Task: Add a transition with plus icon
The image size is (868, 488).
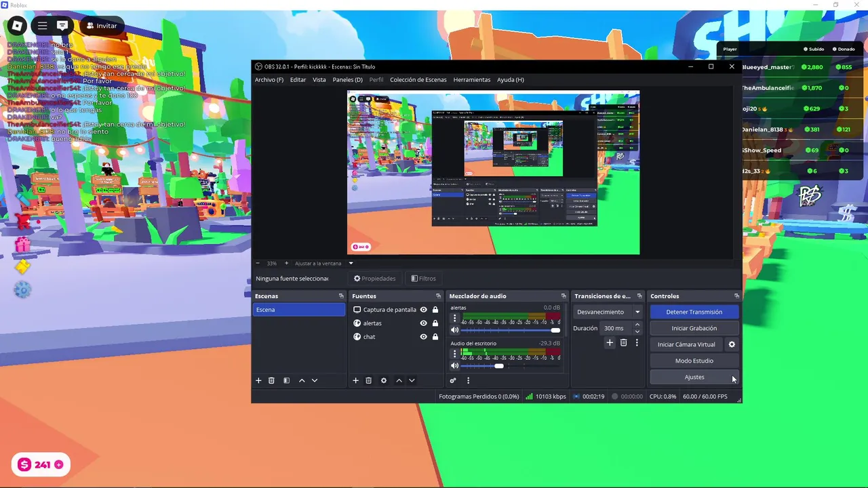Action: click(x=610, y=343)
